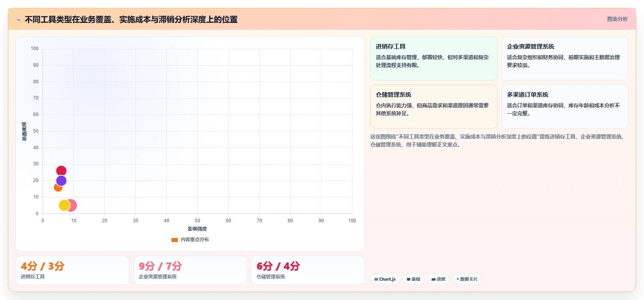644x300 pixels.
Task: Click the 覆盖规模 y-axis label
Action: click(x=24, y=131)
